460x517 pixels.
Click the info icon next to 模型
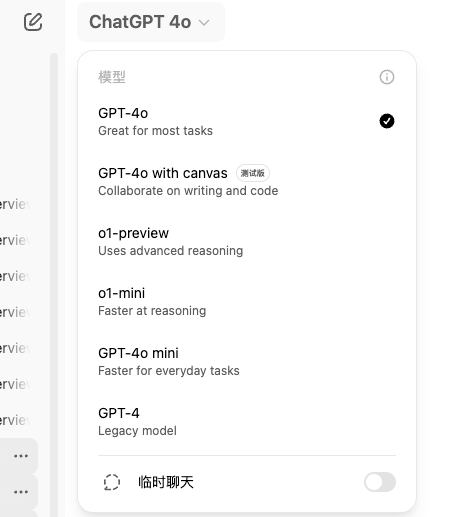tap(387, 77)
